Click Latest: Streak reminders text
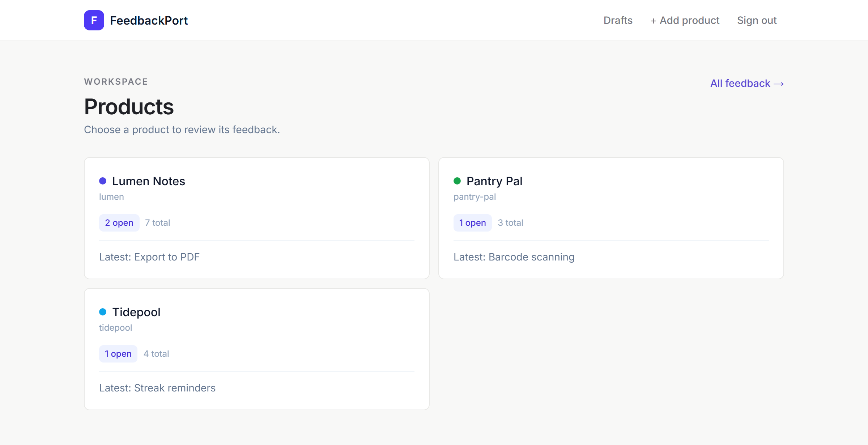The height and width of the screenshot is (445, 868). (157, 388)
